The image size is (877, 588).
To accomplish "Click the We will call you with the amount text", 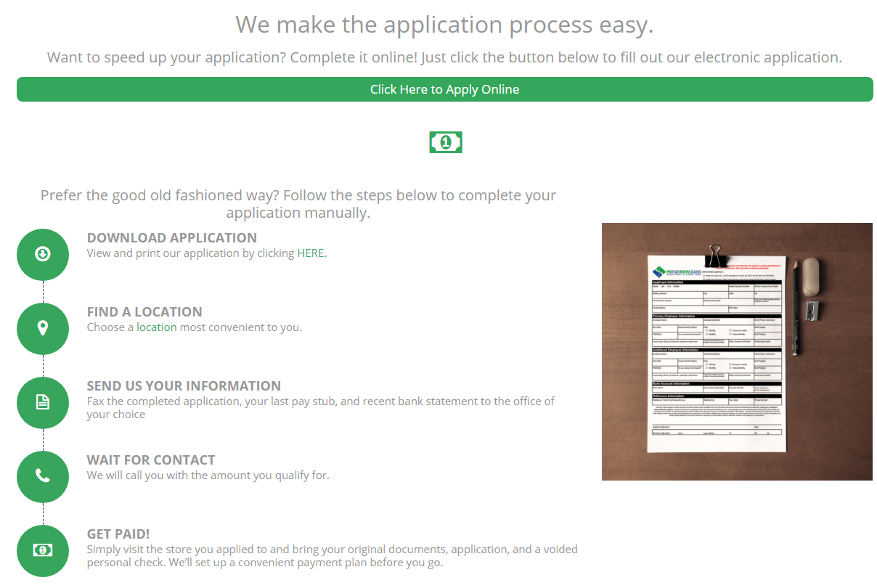I will [x=208, y=475].
